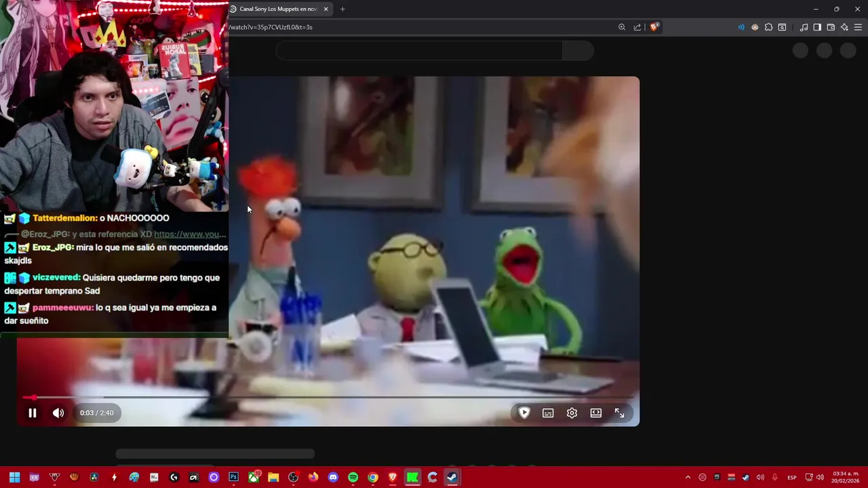Screen dimensions: 868x488
Task: Click the Epic Games tray icon
Action: coord(717,477)
